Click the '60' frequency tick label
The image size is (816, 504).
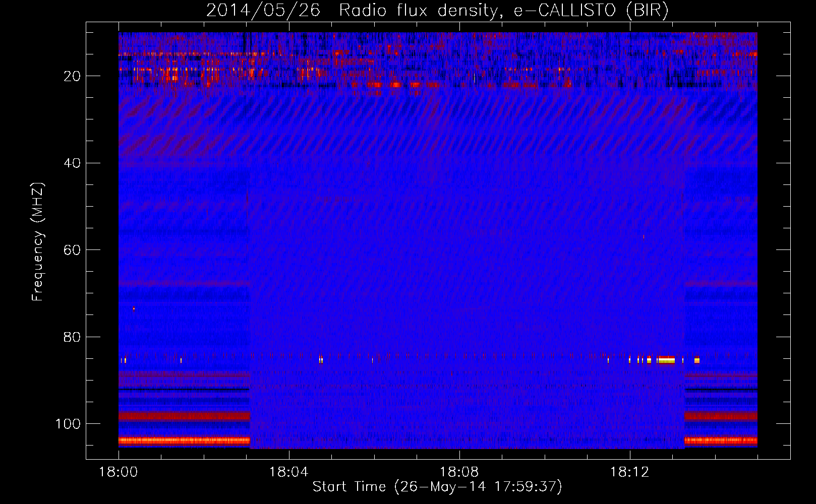point(72,250)
